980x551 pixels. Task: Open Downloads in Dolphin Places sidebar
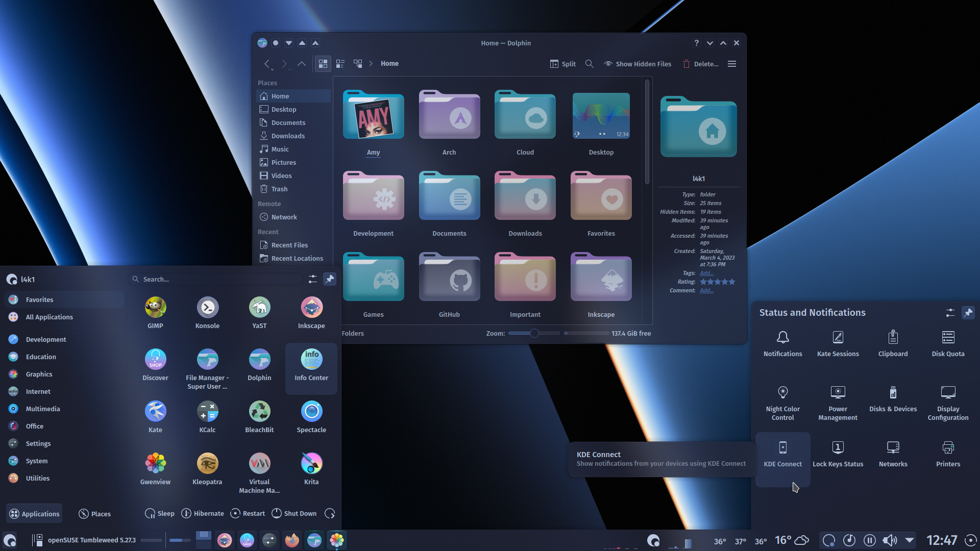tap(293, 136)
